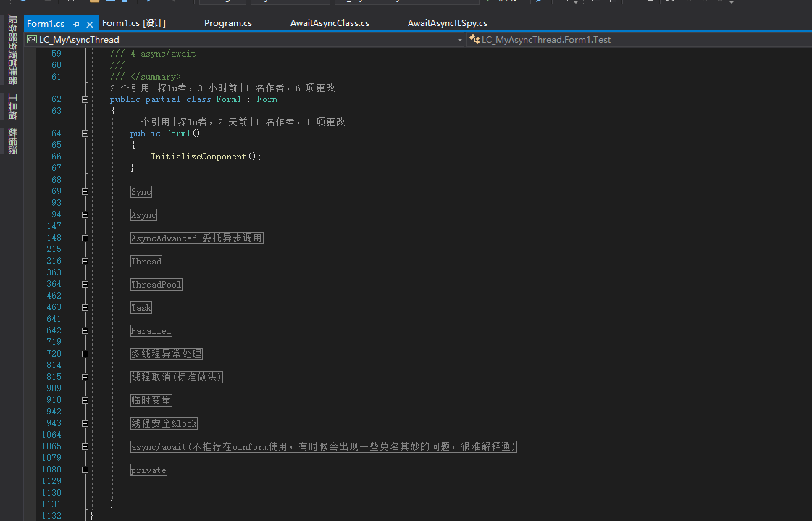Switch to the Form1.cs [设计] tab

133,23
